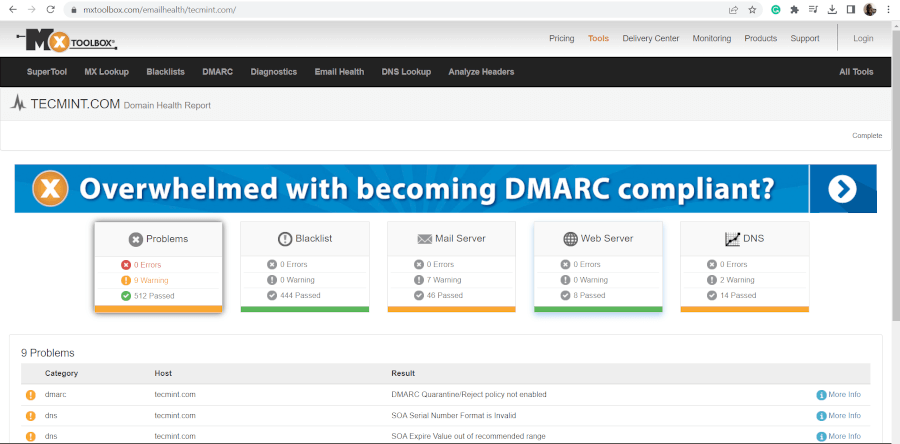Viewport: 900px width, 444px height.
Task: Open the Pricing page
Action: tap(561, 38)
